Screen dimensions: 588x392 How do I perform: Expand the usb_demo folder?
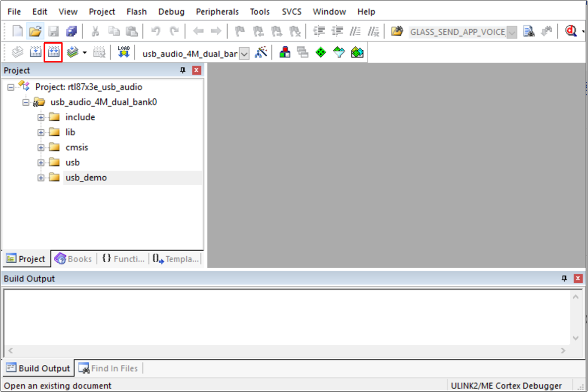click(x=41, y=178)
